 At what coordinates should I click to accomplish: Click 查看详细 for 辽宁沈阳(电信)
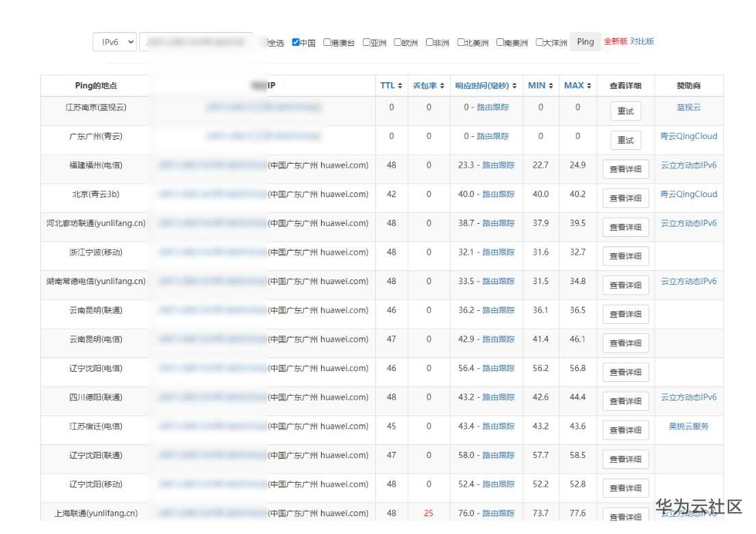(625, 372)
